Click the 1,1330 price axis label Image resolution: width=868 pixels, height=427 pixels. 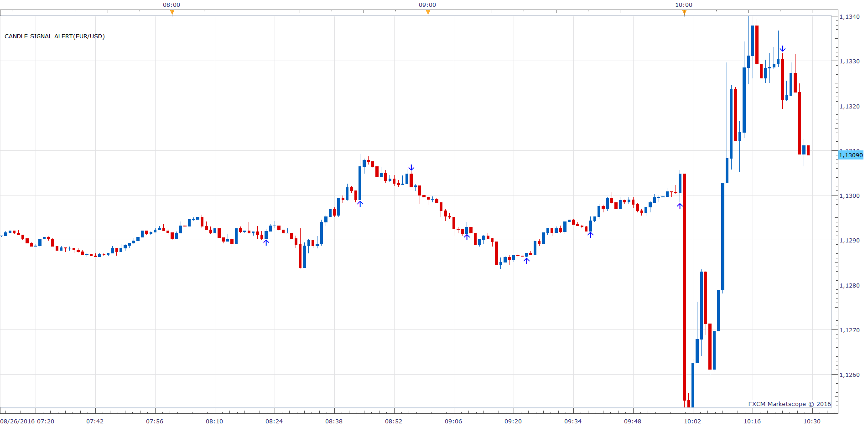[x=849, y=61]
